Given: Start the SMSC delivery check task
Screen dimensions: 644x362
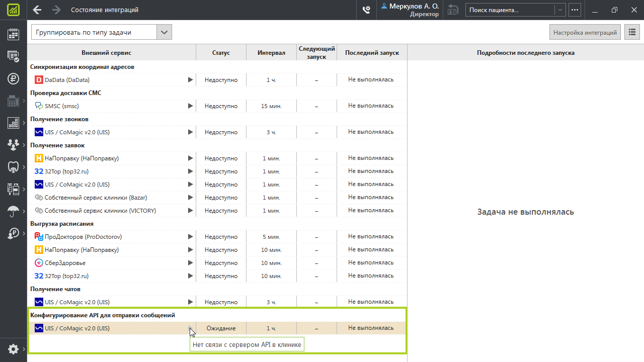Looking at the screenshot, I should [x=190, y=106].
